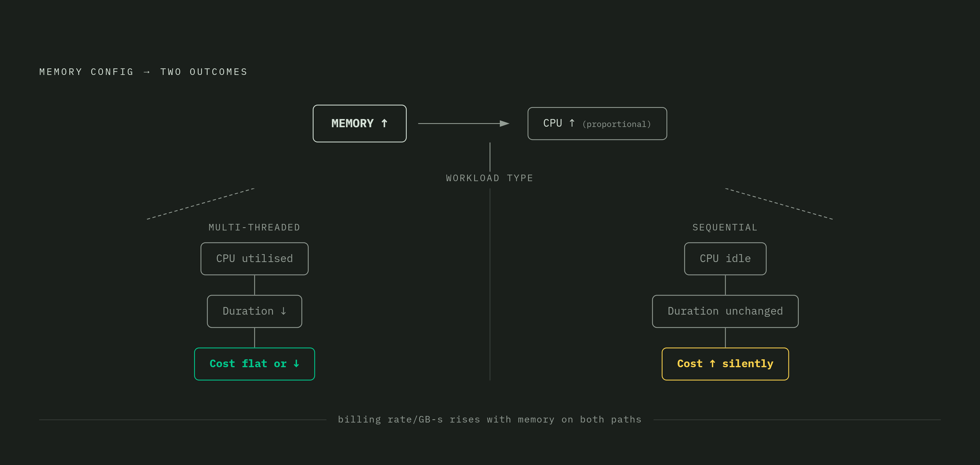The width and height of the screenshot is (980, 465).
Task: Select the Duration ↓ node
Action: (x=255, y=311)
